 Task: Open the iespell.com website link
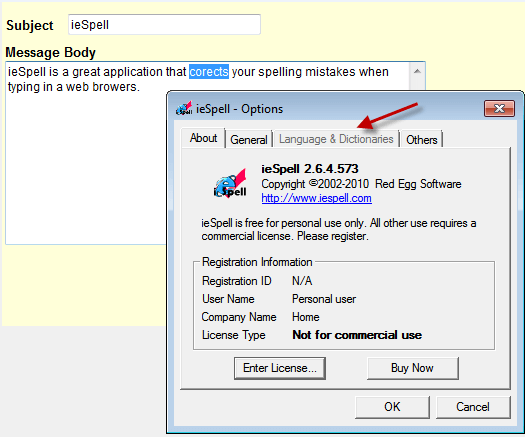pos(316,198)
